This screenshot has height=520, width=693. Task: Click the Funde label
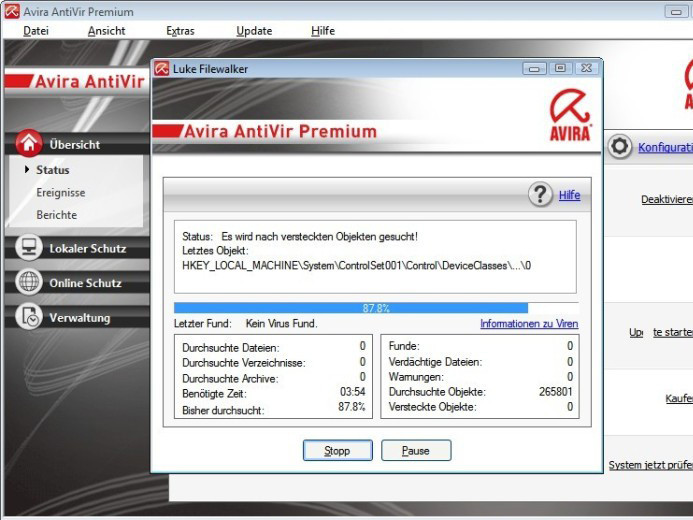(x=404, y=346)
